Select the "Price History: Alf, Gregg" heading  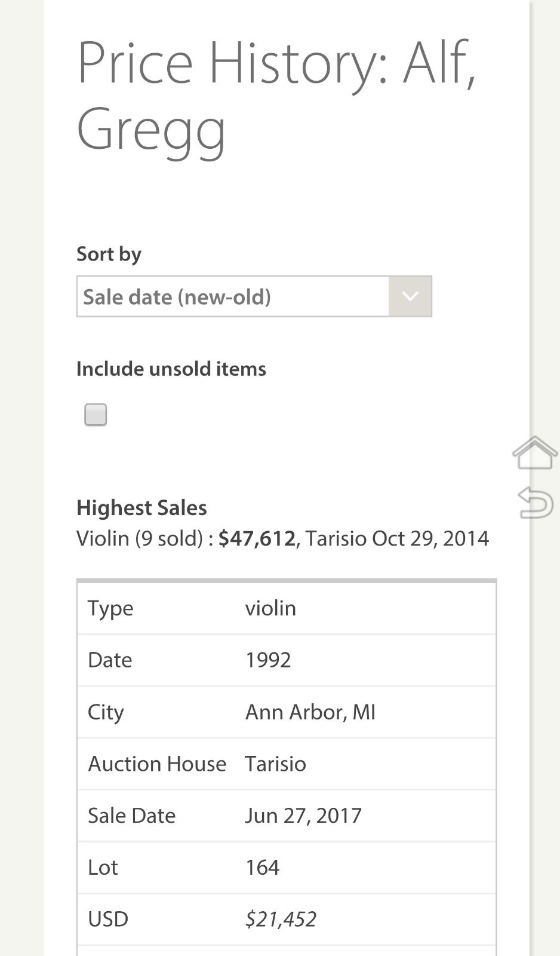[x=276, y=96]
